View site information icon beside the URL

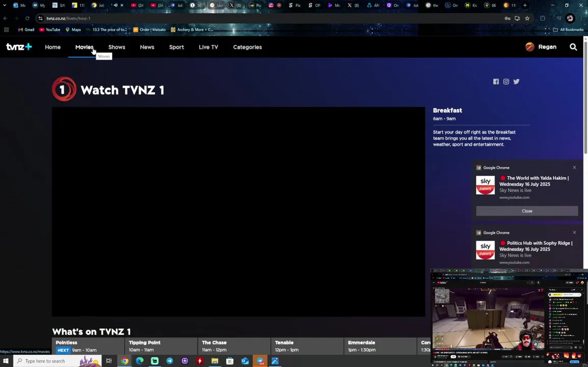click(40, 18)
